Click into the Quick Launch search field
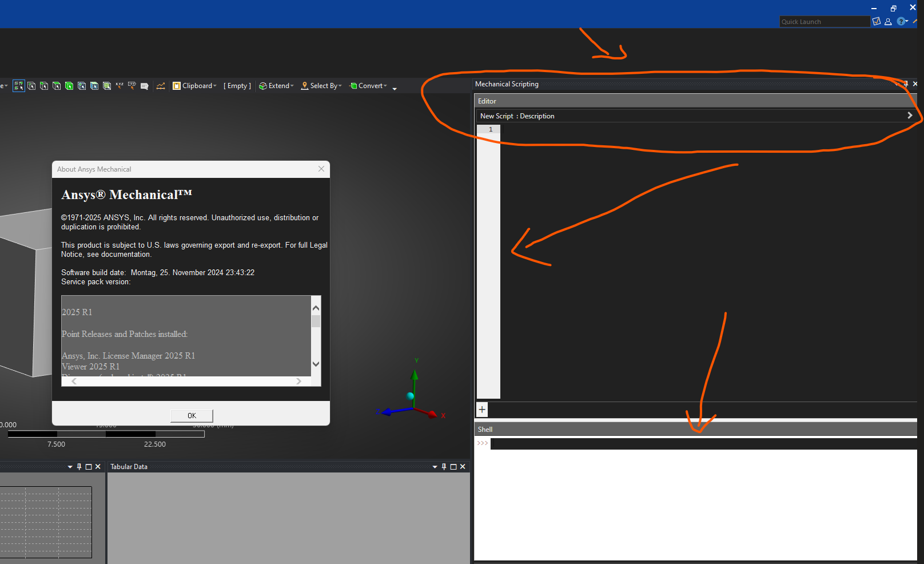Image resolution: width=924 pixels, height=564 pixels. coord(825,22)
